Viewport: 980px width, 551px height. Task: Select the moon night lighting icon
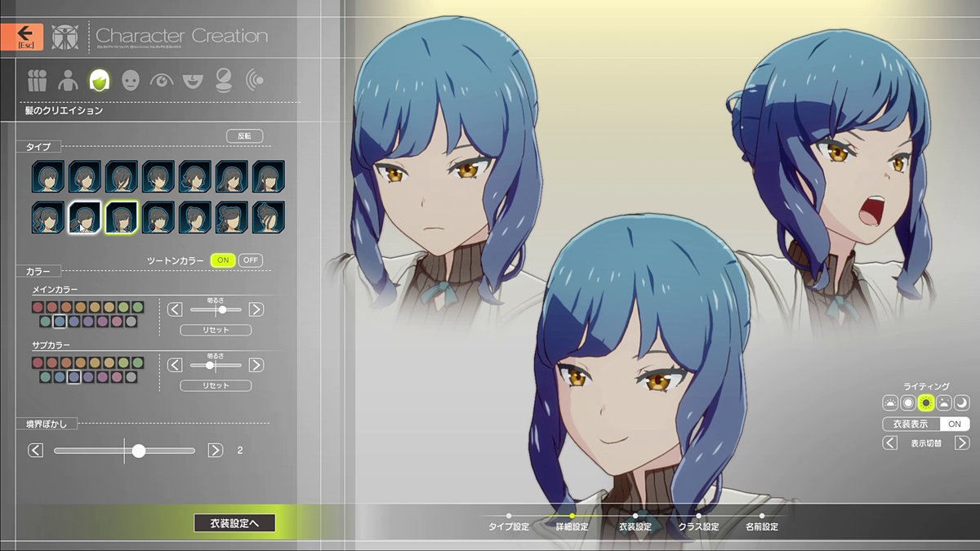pyautogui.click(x=962, y=402)
